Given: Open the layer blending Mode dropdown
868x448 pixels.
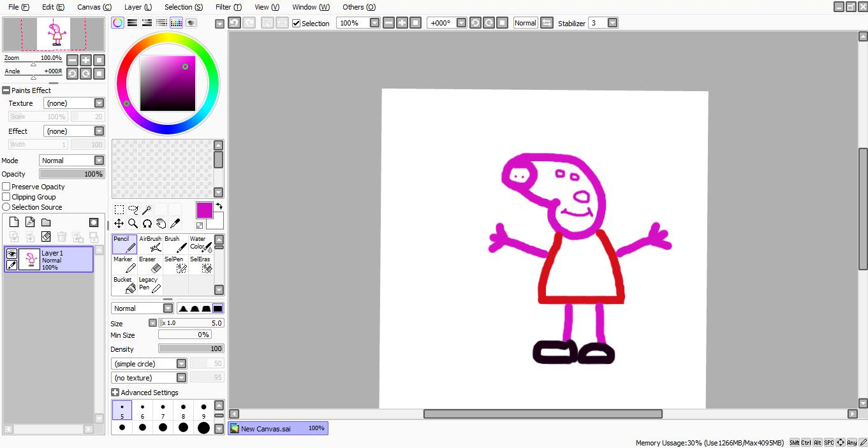Looking at the screenshot, I should tap(99, 161).
